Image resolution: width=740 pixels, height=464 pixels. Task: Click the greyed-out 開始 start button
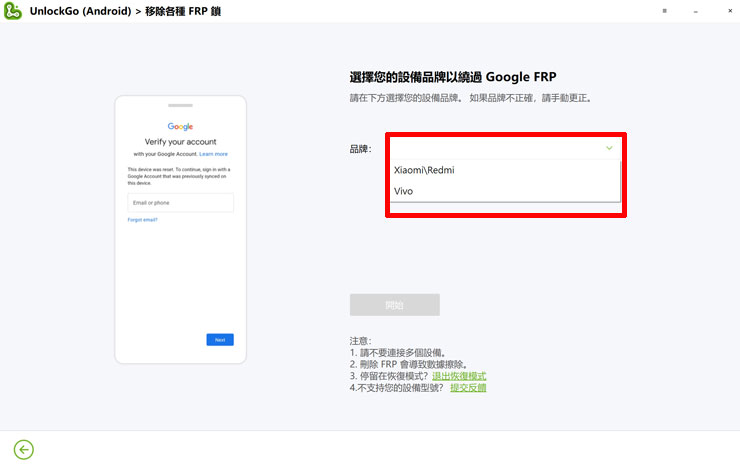[395, 305]
